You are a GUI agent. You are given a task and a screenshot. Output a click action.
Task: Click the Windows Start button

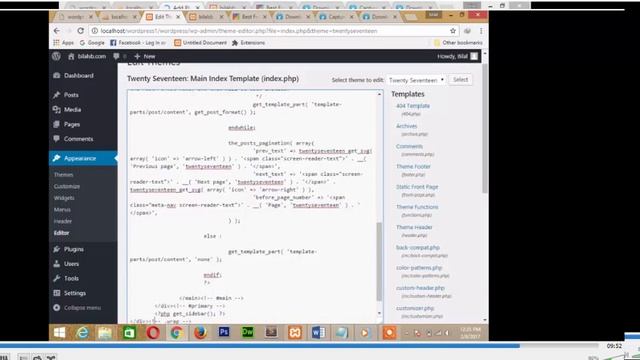59,333
